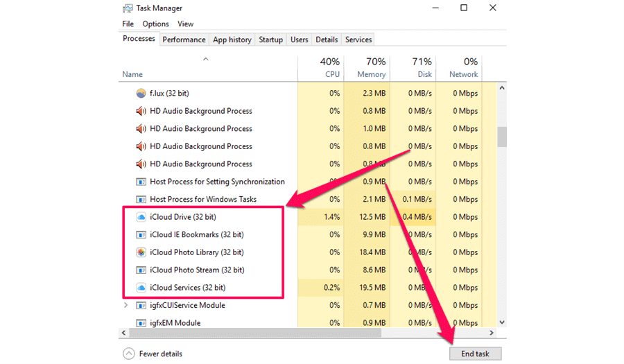This screenshot has width=624, height=364.
Task: Expand the igfxCUIService Module process group
Action: pos(125,305)
